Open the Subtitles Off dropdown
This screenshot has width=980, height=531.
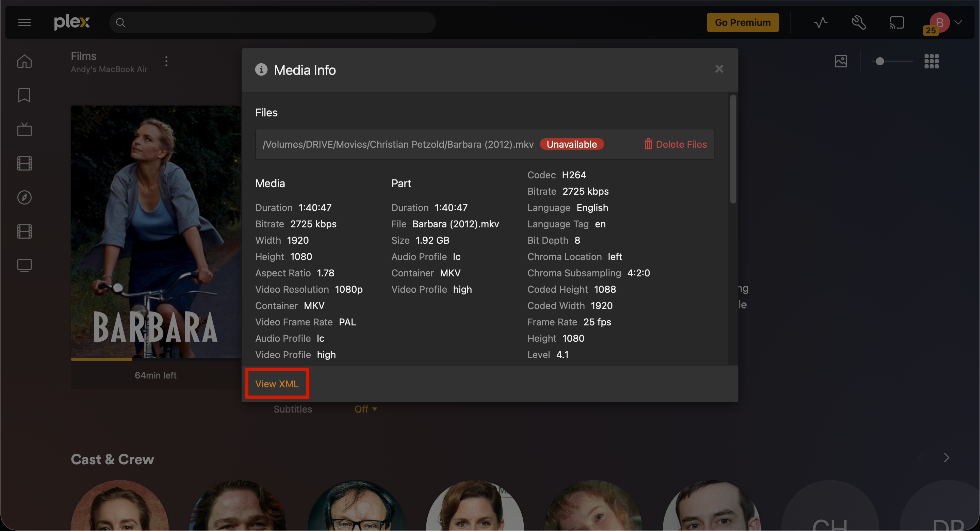[x=365, y=409]
